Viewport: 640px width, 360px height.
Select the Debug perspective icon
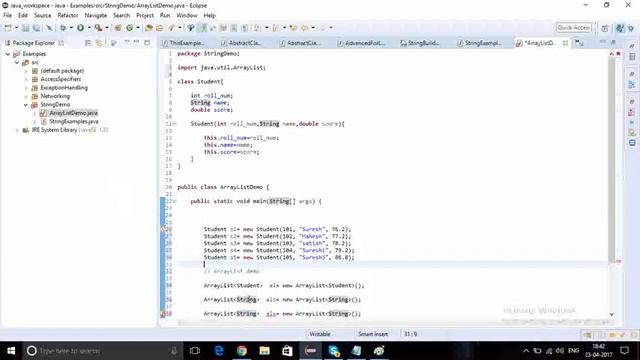tap(631, 28)
